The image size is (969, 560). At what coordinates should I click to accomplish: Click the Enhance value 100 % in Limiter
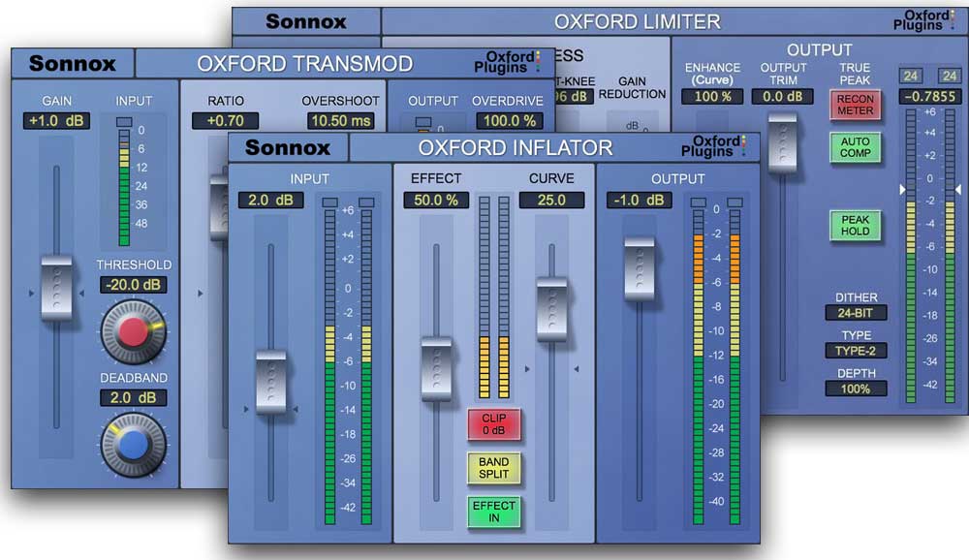click(x=712, y=97)
